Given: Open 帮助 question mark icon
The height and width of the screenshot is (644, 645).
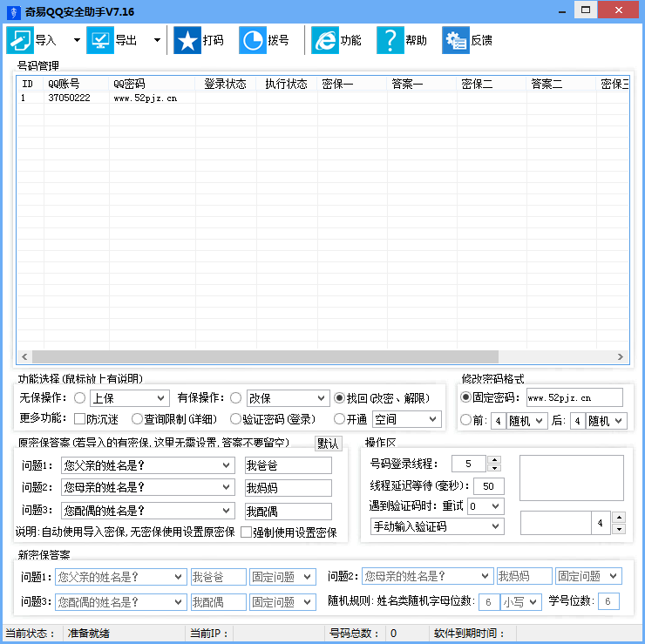Looking at the screenshot, I should 390,40.
